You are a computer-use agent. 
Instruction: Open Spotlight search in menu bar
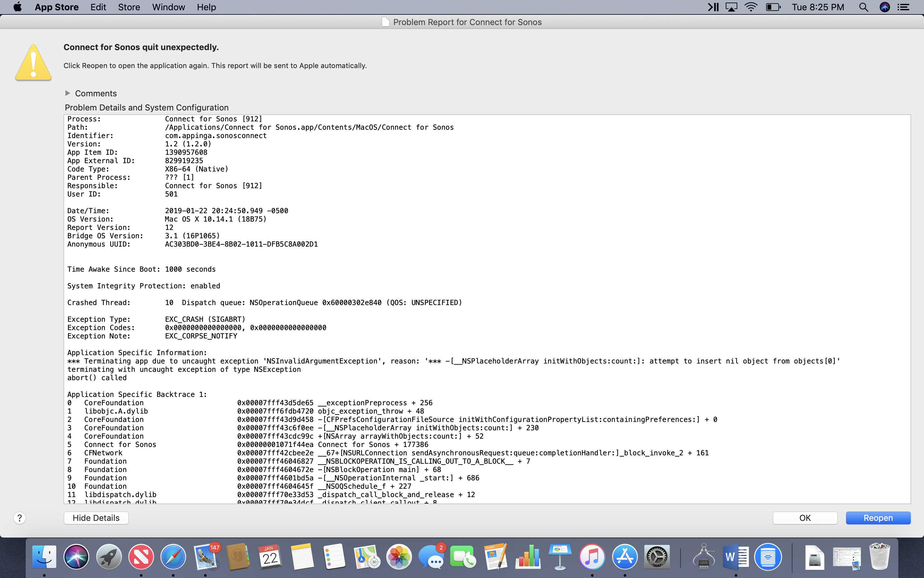(x=864, y=7)
